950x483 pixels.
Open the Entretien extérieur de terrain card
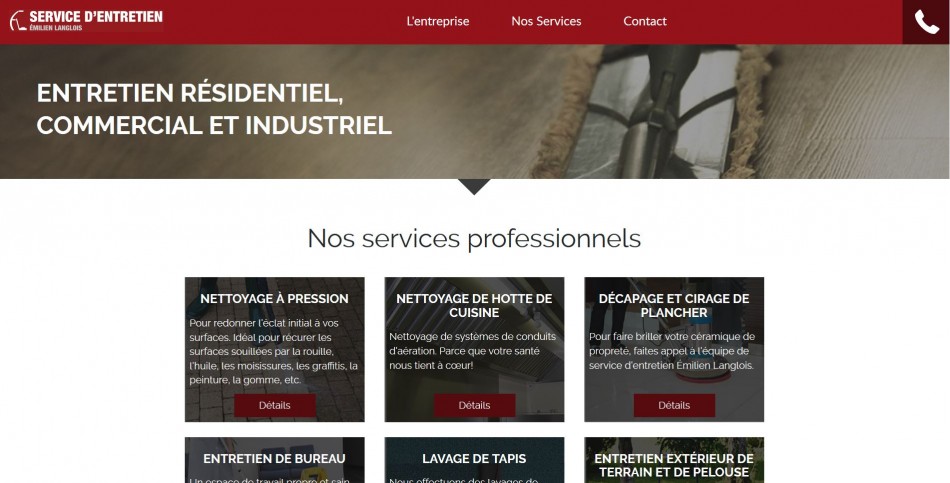pyautogui.click(x=674, y=460)
